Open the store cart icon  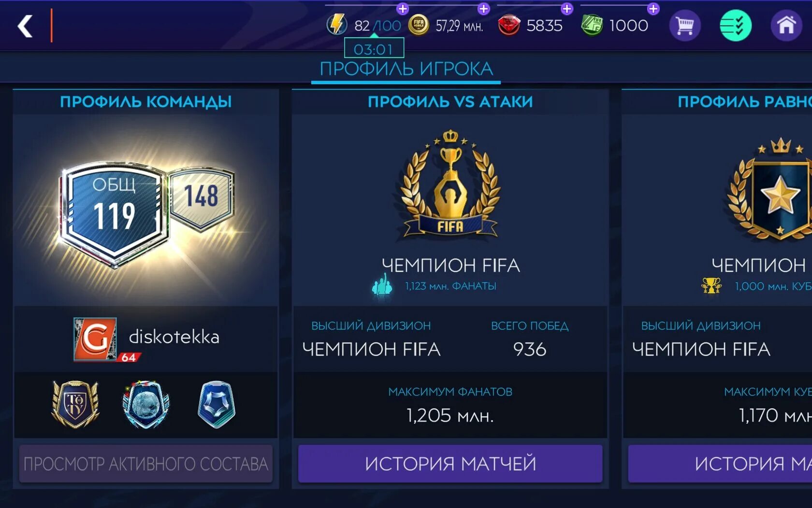click(684, 25)
